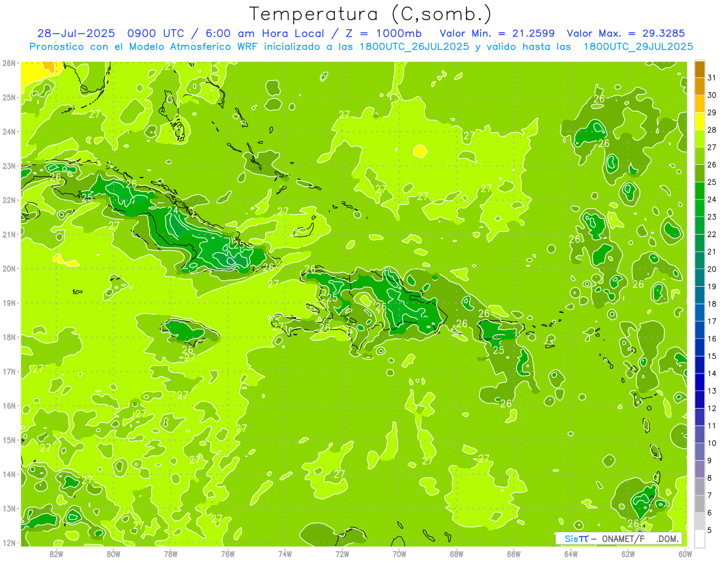This screenshot has width=728, height=562.
Task: Select purple legend band between 8 and 9
Action: click(x=699, y=469)
